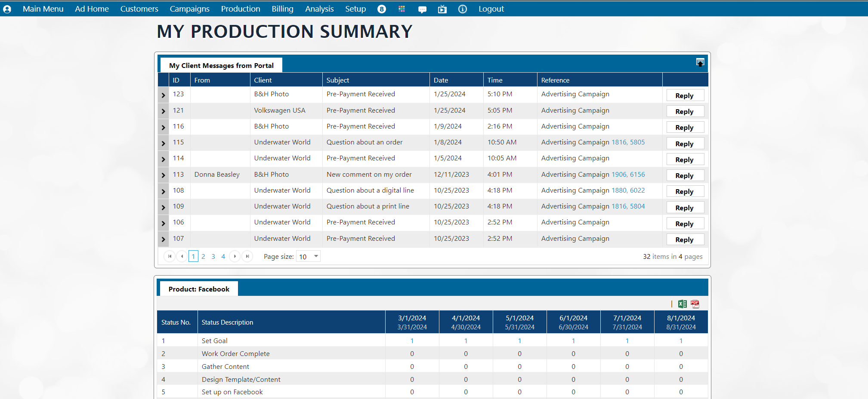The width and height of the screenshot is (868, 399).
Task: Go to next page of messages
Action: coord(235,256)
